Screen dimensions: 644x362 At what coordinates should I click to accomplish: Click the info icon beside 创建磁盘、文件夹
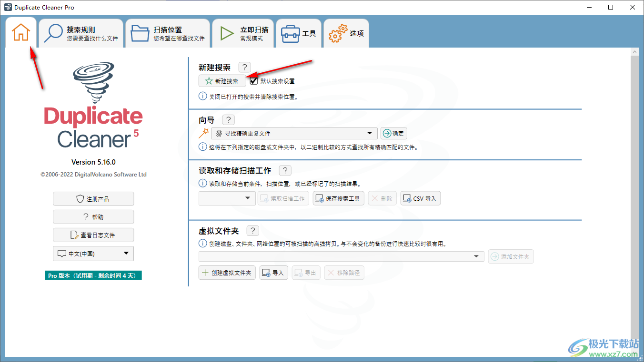pyautogui.click(x=202, y=244)
